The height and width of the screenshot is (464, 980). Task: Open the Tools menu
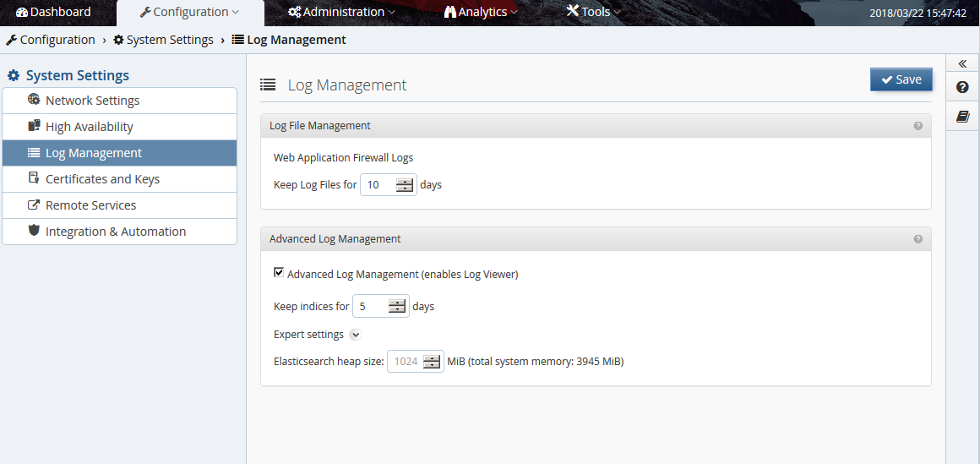click(594, 12)
